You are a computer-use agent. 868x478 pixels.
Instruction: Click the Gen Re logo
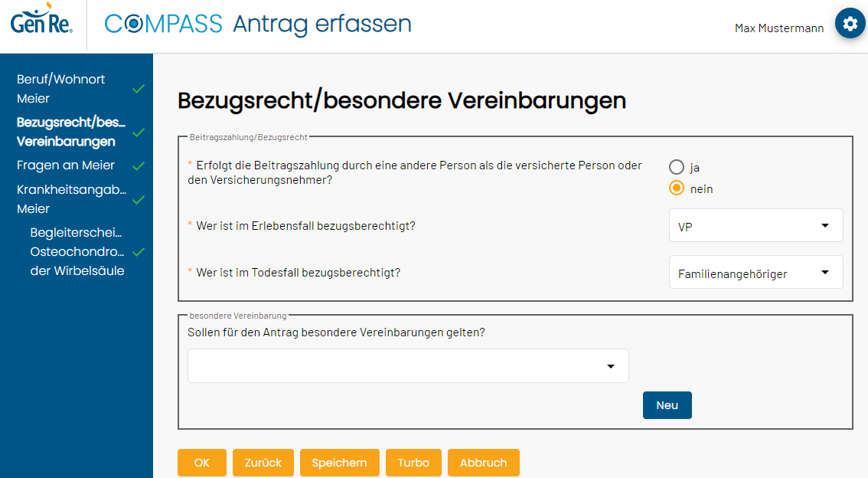pyautogui.click(x=41, y=19)
